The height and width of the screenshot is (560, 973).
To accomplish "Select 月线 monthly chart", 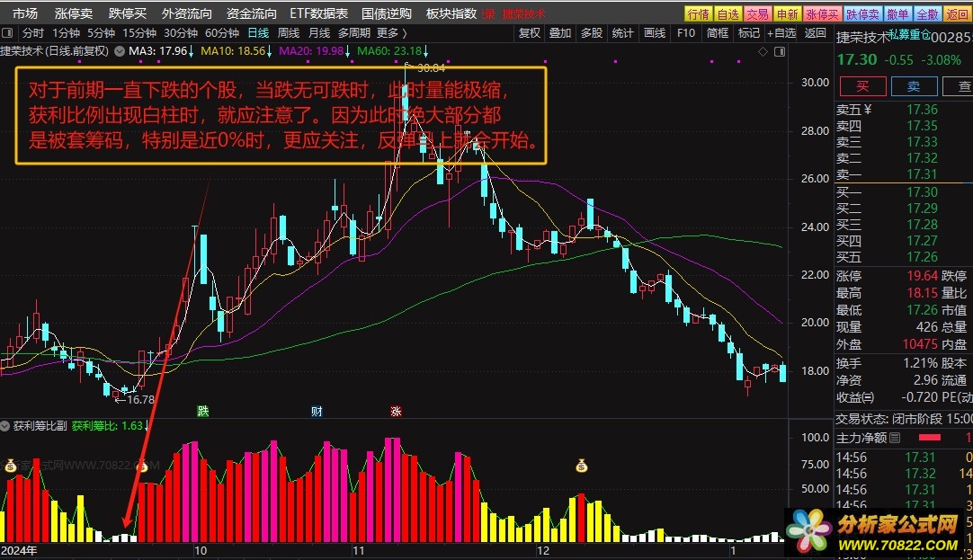I will (x=319, y=33).
